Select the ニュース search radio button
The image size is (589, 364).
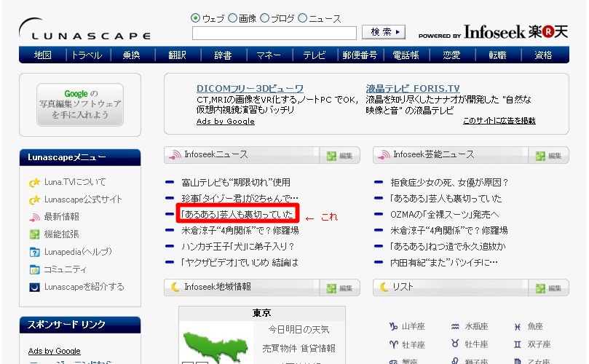pyautogui.click(x=302, y=18)
